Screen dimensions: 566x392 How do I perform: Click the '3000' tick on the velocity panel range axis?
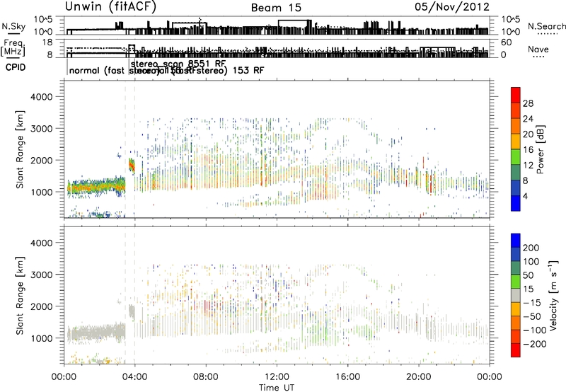click(41, 275)
